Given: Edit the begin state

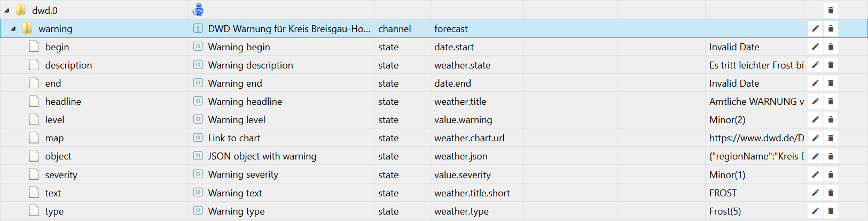Looking at the screenshot, I should point(816,47).
